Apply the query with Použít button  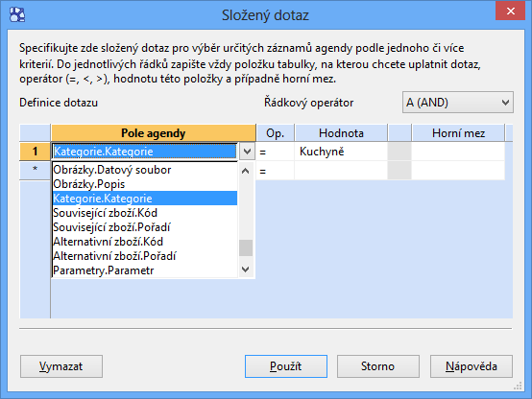coord(286,366)
